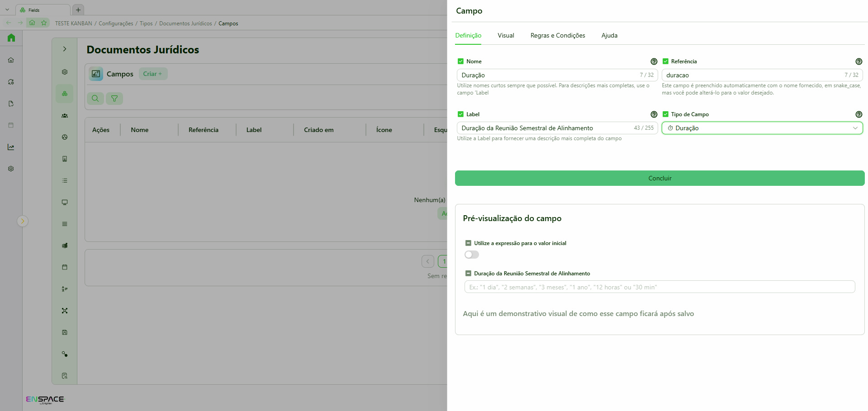Viewport: 868px width, 411px height.
Task: Open the Regras e Condições tab
Action: click(x=558, y=36)
